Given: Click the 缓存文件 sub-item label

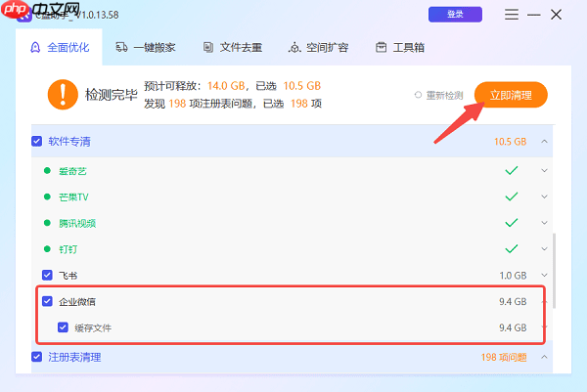Looking at the screenshot, I should click(93, 328).
